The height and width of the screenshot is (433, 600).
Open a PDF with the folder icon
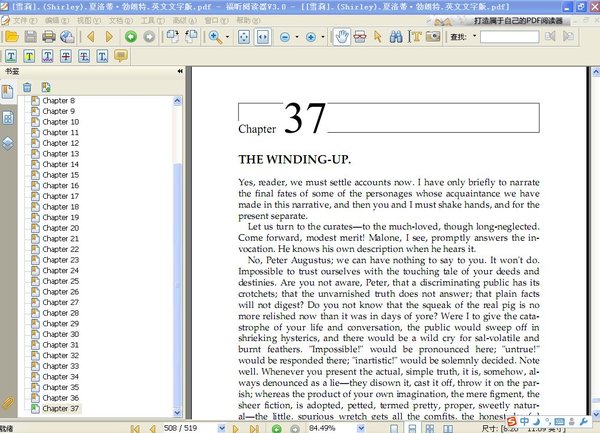point(12,37)
